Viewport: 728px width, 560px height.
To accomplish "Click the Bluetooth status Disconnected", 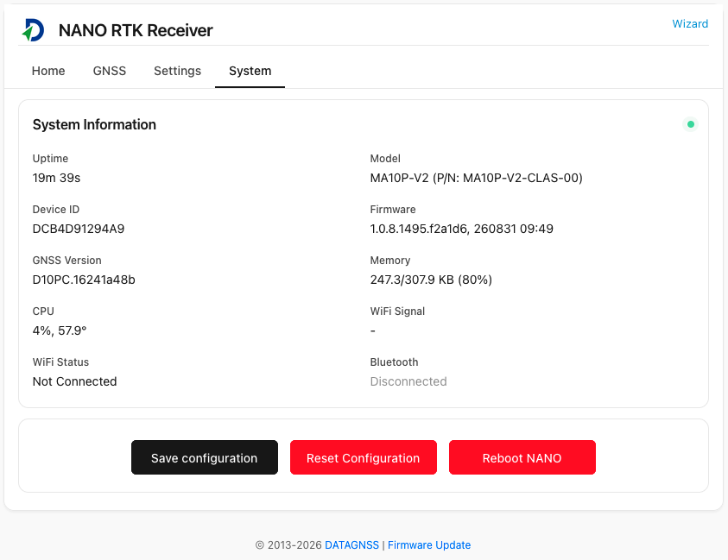I will [408, 381].
